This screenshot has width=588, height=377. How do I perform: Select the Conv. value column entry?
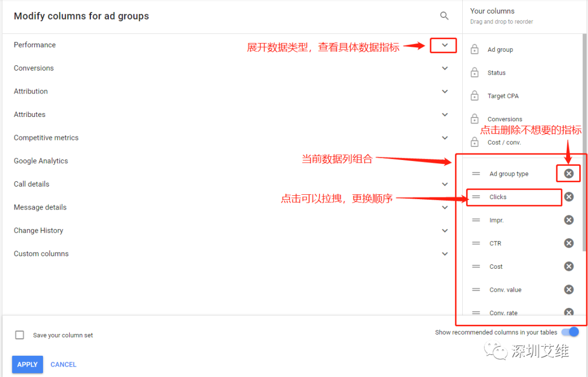(505, 289)
